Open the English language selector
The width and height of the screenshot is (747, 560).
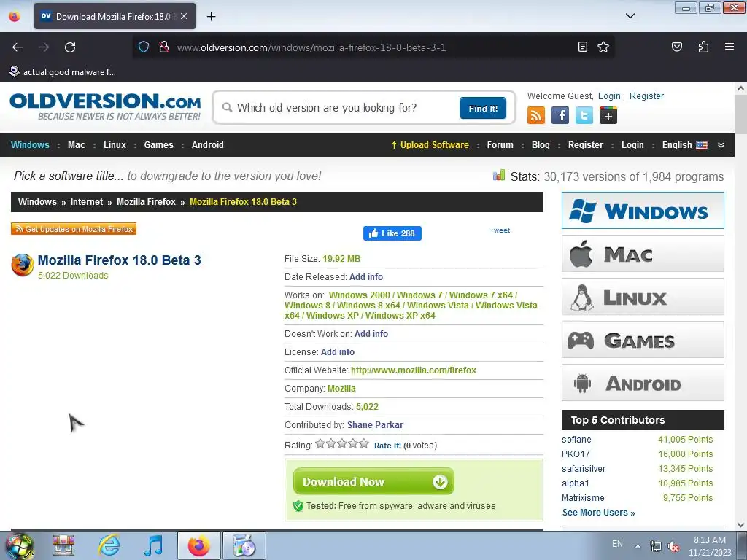tap(684, 145)
